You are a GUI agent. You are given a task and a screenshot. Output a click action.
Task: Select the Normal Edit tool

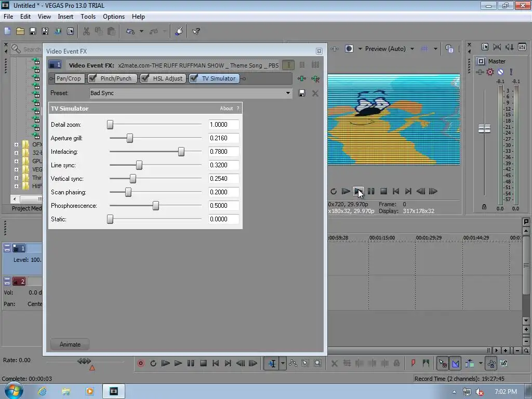point(272,363)
